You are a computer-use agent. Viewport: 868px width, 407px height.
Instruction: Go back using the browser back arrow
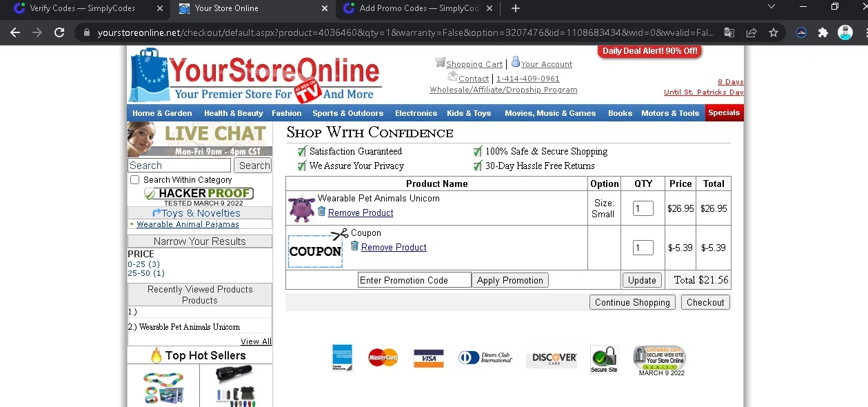click(x=15, y=32)
